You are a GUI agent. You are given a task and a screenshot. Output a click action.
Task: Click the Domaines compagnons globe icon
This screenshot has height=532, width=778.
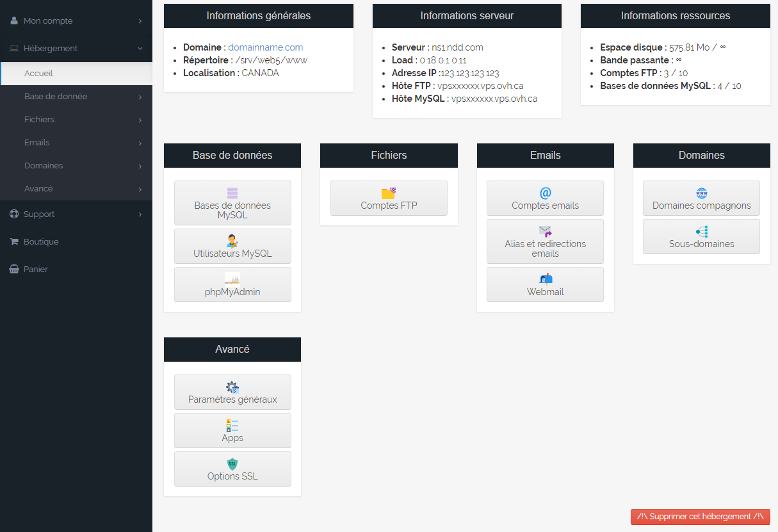(x=701, y=193)
